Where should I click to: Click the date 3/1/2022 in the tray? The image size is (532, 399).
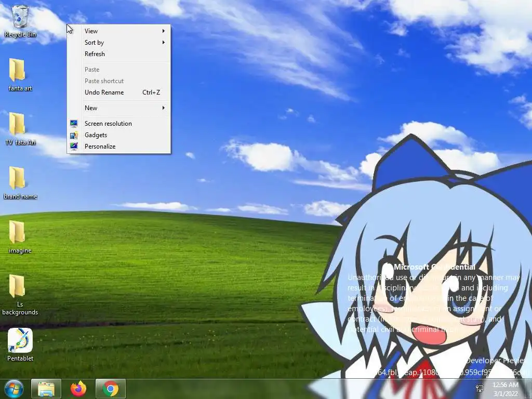click(x=506, y=394)
